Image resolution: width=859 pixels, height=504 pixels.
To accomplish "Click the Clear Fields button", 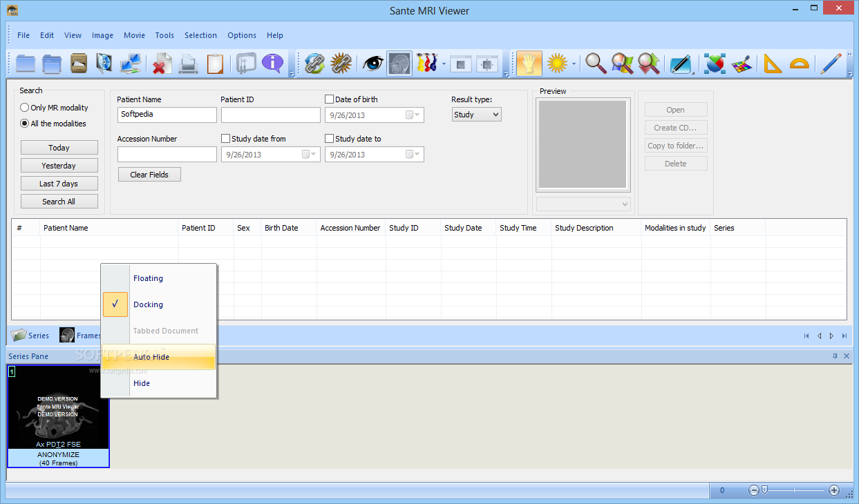I will tap(149, 175).
